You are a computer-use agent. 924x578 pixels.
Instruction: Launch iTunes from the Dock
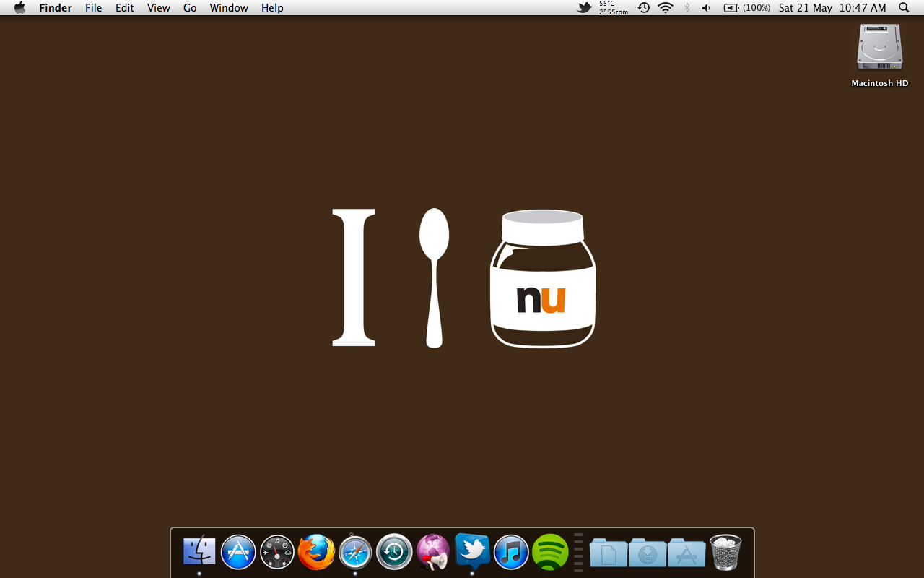coord(511,552)
